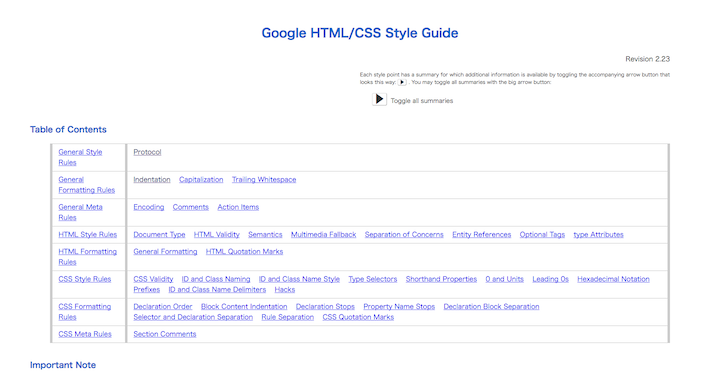The image size is (720, 378).
Task: Open CSS Quotation Marks link
Action: [358, 317]
